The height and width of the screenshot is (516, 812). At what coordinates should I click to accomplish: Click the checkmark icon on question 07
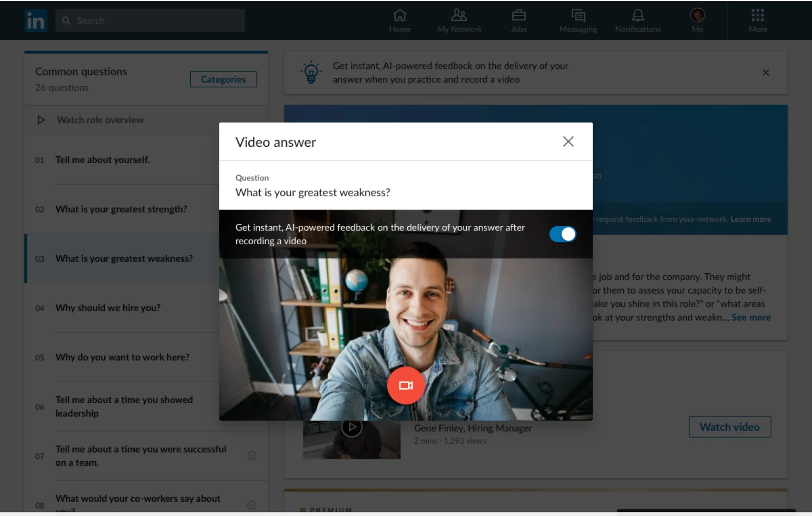tap(252, 456)
